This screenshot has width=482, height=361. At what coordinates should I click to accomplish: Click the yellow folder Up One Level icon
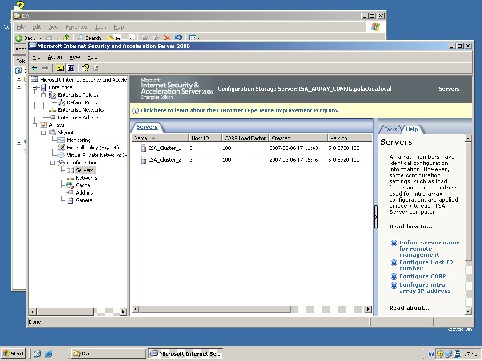[60, 68]
